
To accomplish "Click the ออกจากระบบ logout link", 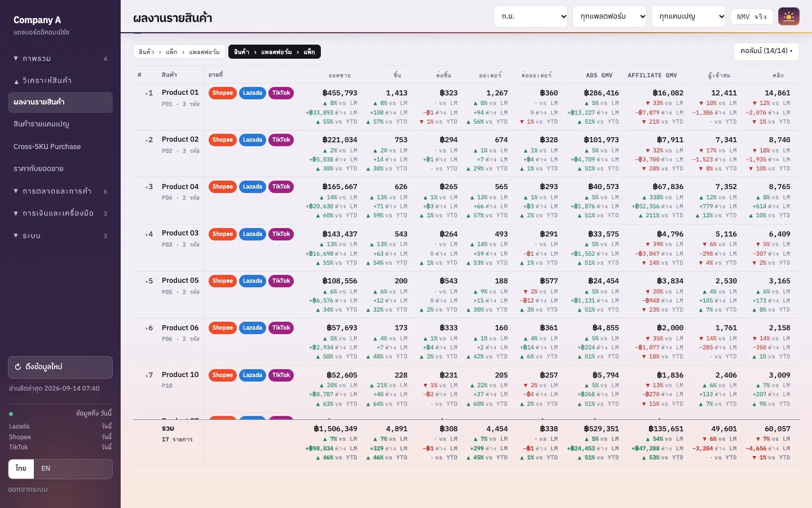I will click(28, 489).
